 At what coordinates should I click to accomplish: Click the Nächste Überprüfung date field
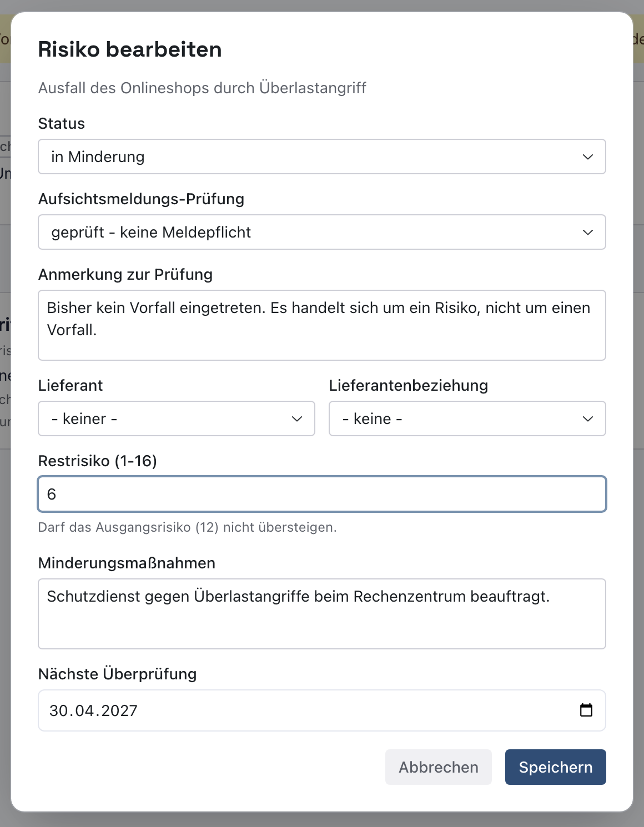tap(322, 710)
